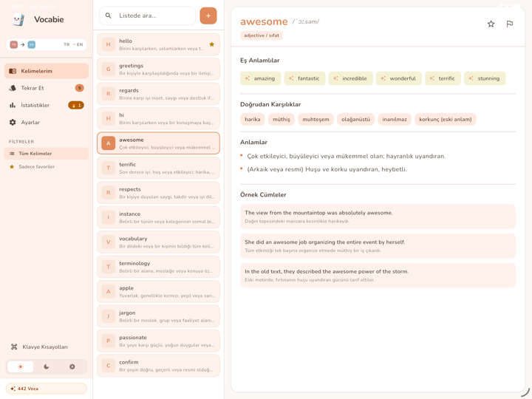Select the greetings word card
Image resolution: width=532 pixels, height=399 pixels.
click(x=158, y=69)
